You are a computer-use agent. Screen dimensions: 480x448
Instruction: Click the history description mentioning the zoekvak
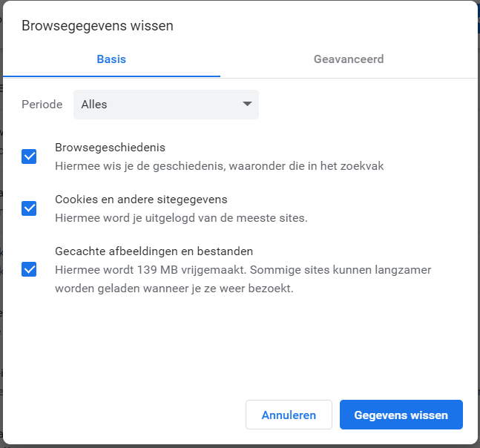coord(219,166)
